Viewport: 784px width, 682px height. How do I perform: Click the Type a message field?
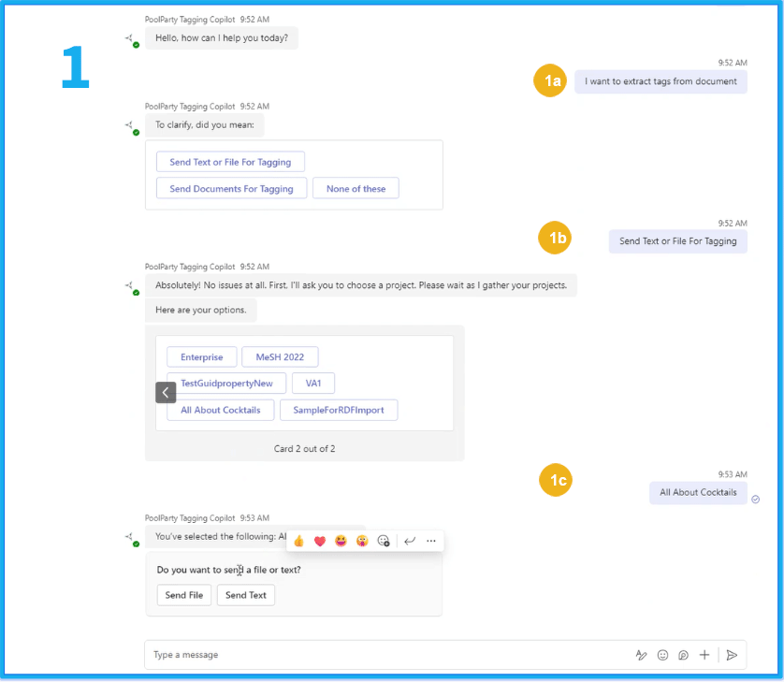(385, 655)
